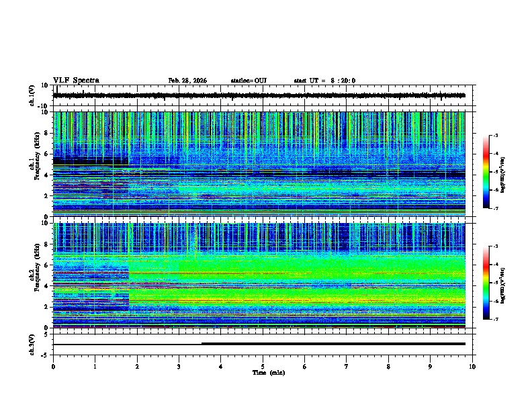Click the ch.2 colorbar "-3" tick label
Image resolution: width=532 pixels, height=411 pixels.
coord(495,246)
